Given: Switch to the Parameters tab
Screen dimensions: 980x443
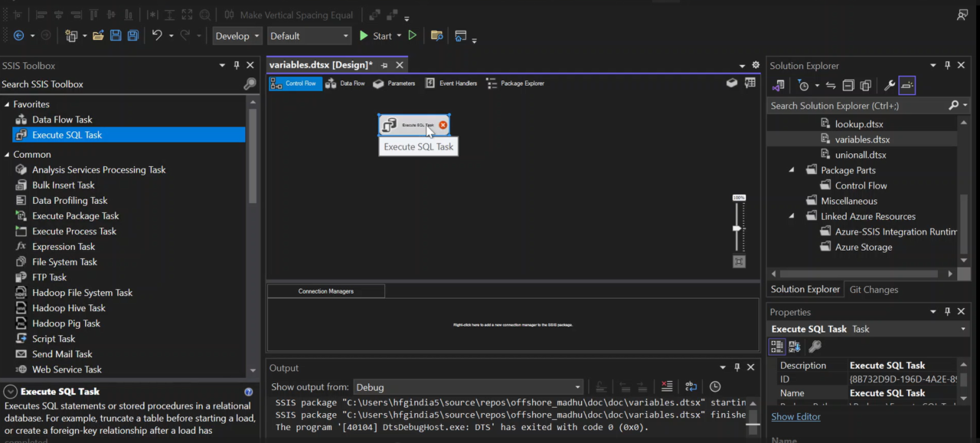Looking at the screenshot, I should 394,84.
